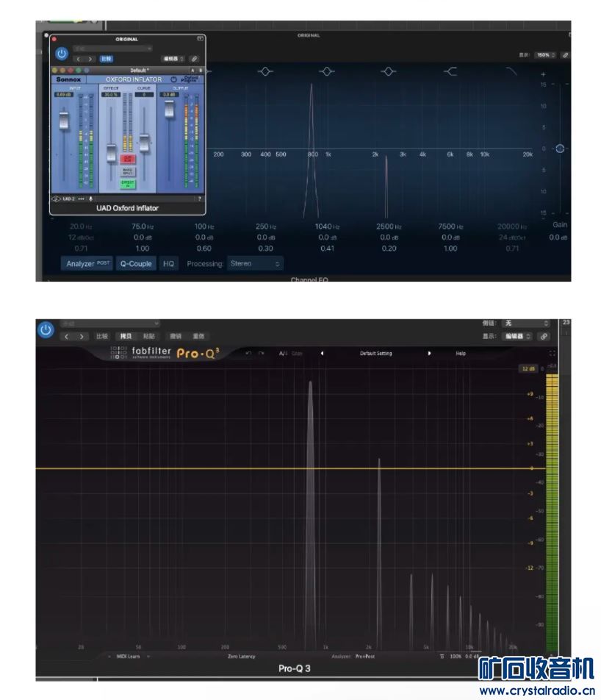Click the microphone icon in Inflator footer
The image size is (601, 700).
[x=90, y=199]
